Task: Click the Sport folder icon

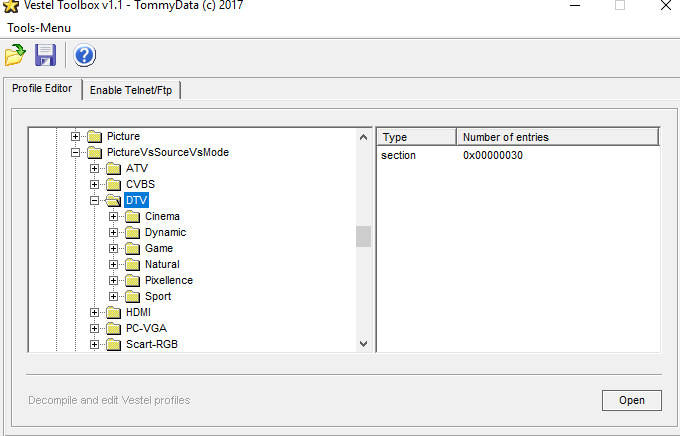Action: click(132, 297)
